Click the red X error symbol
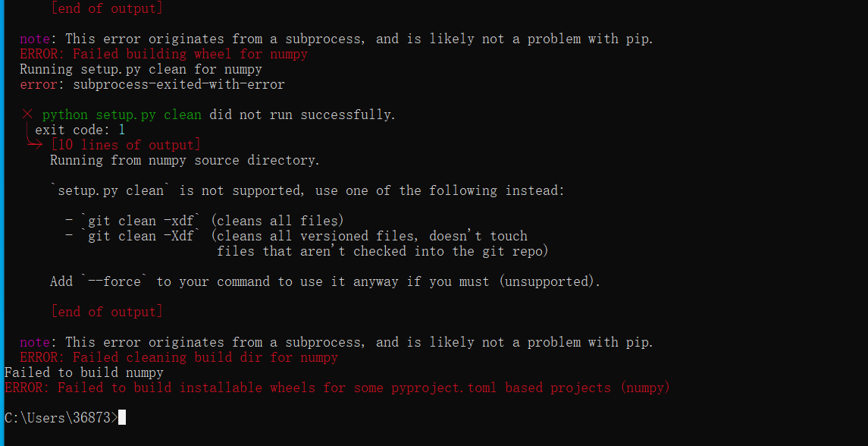This screenshot has height=446, width=868. [27, 115]
